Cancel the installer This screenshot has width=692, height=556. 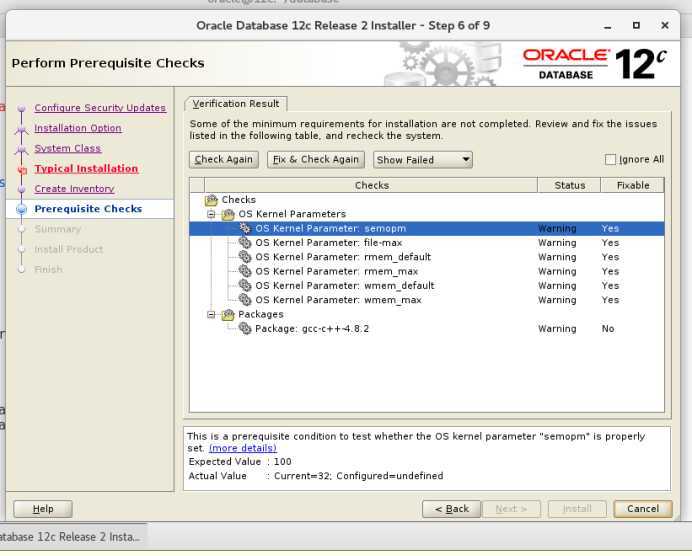pyautogui.click(x=643, y=509)
